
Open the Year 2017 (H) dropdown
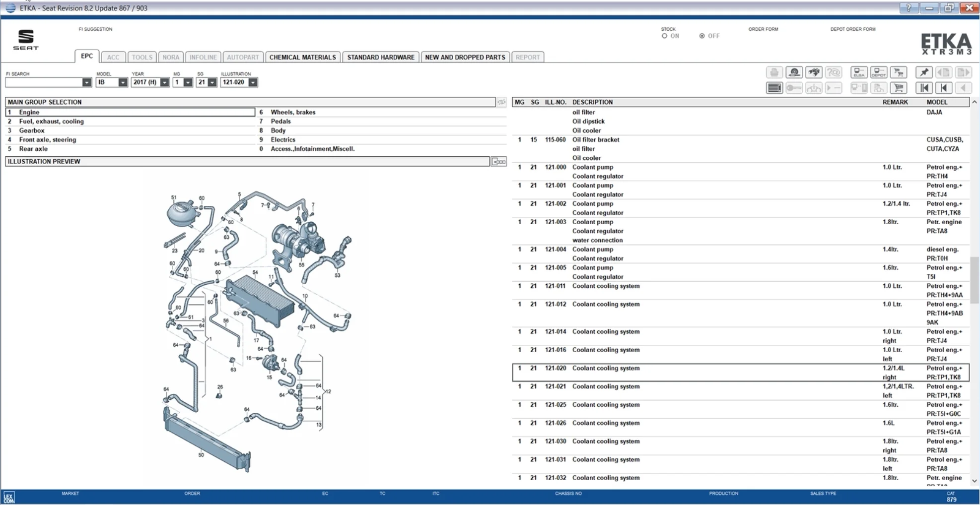pos(164,82)
